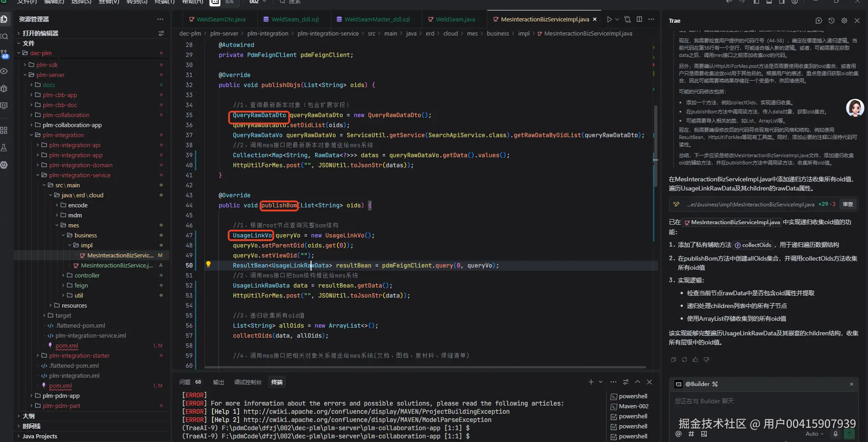Click the lightbulb on line 50
The width and height of the screenshot is (868, 442).
(x=208, y=265)
